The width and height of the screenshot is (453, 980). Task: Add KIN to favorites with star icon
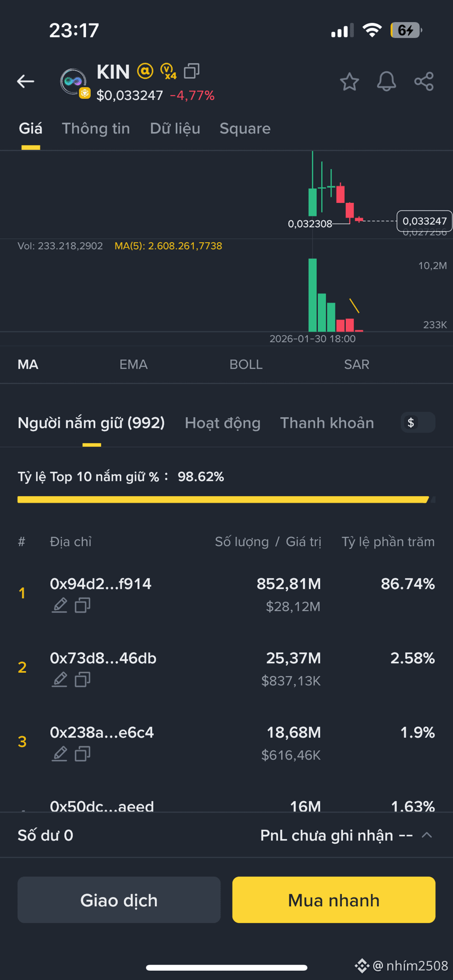[x=349, y=82]
